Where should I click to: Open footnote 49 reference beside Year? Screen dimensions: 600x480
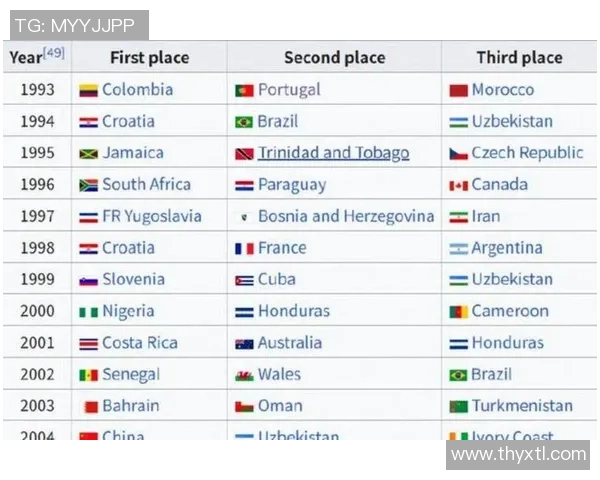pos(54,52)
